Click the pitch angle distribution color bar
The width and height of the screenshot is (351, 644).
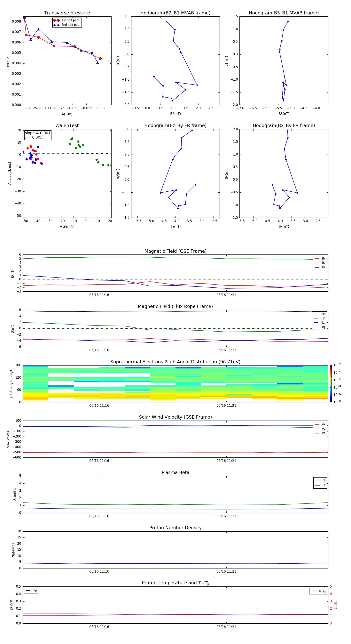(x=331, y=384)
